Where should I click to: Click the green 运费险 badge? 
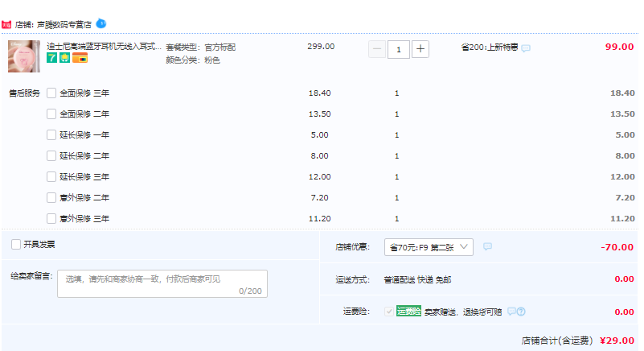coord(408,312)
